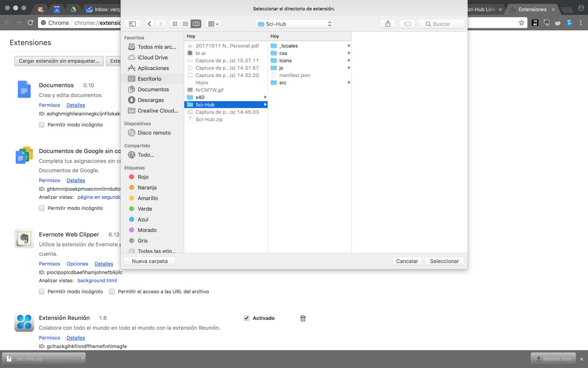Select the Sci-Hub.zip file in list
Screen dimensions: 588x368
(226, 119)
